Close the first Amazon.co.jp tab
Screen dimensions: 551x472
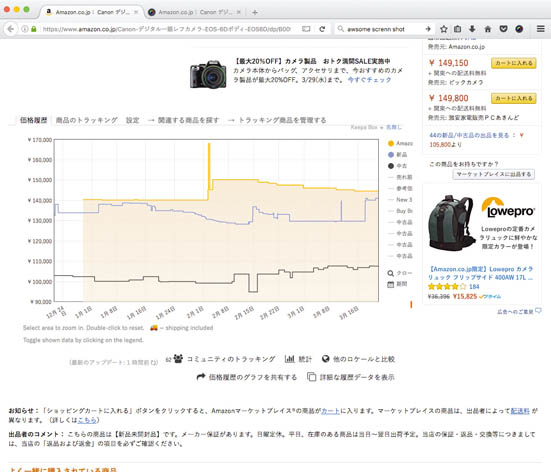136,12
